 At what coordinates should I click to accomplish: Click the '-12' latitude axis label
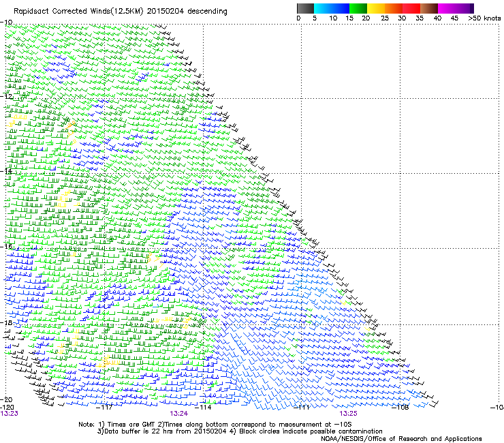pyautogui.click(x=6, y=96)
